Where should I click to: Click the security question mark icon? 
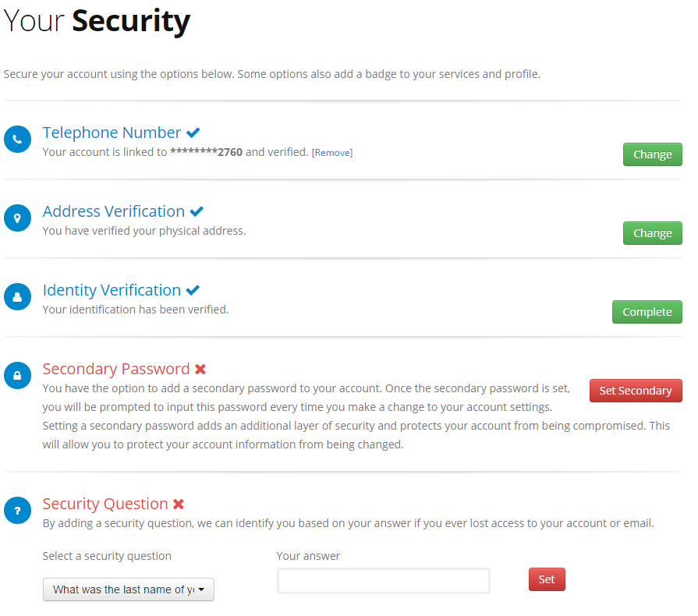click(17, 511)
